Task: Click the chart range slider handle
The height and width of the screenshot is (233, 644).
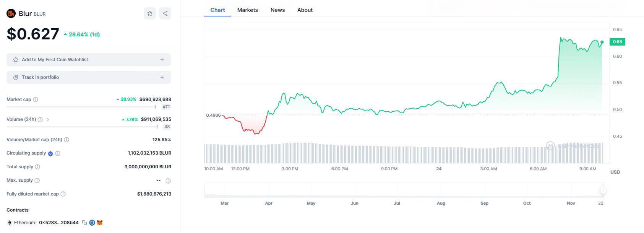Action: coord(603,190)
